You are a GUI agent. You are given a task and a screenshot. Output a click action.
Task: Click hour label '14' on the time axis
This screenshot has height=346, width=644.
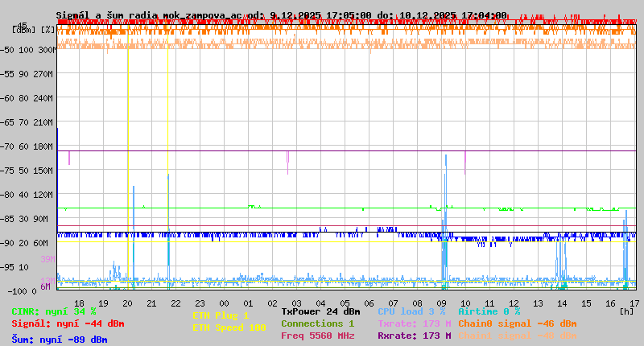[x=562, y=303]
